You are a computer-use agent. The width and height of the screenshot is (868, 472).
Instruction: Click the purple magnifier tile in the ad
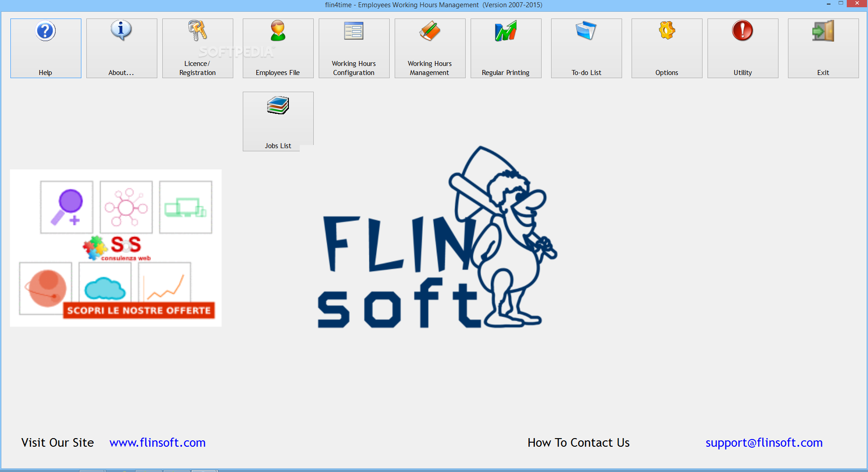click(x=67, y=207)
